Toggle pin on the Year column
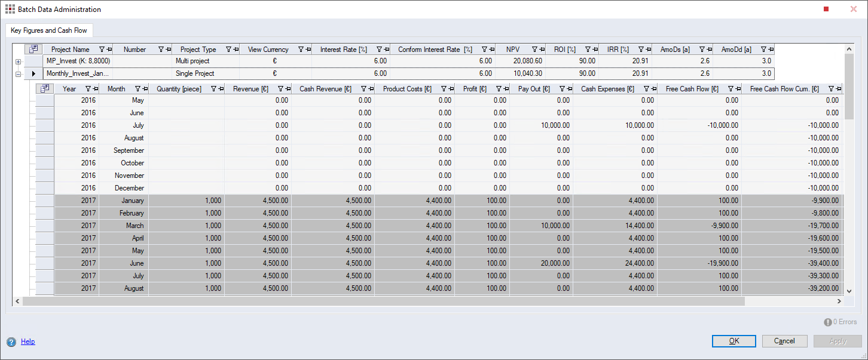Screen dimensions: 868x360 click(94, 89)
